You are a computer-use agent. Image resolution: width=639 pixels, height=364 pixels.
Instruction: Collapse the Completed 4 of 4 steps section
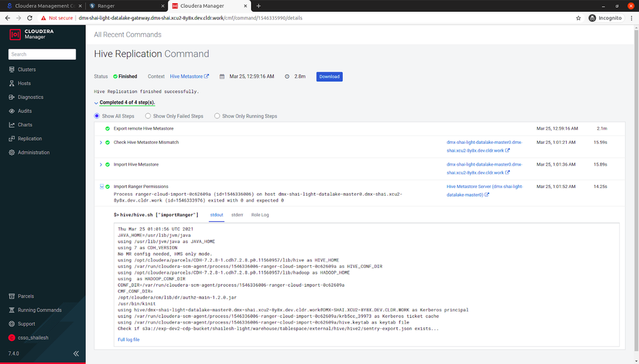(96, 103)
